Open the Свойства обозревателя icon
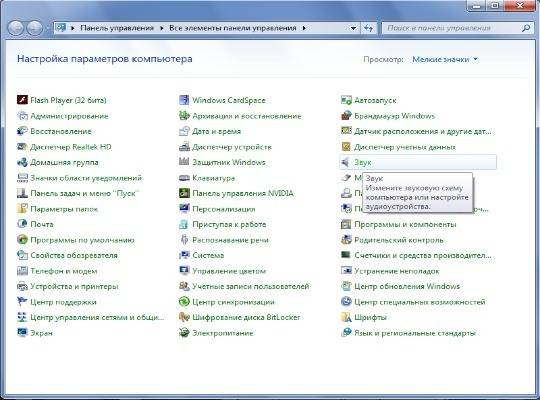The image size is (540, 400). 22,255
